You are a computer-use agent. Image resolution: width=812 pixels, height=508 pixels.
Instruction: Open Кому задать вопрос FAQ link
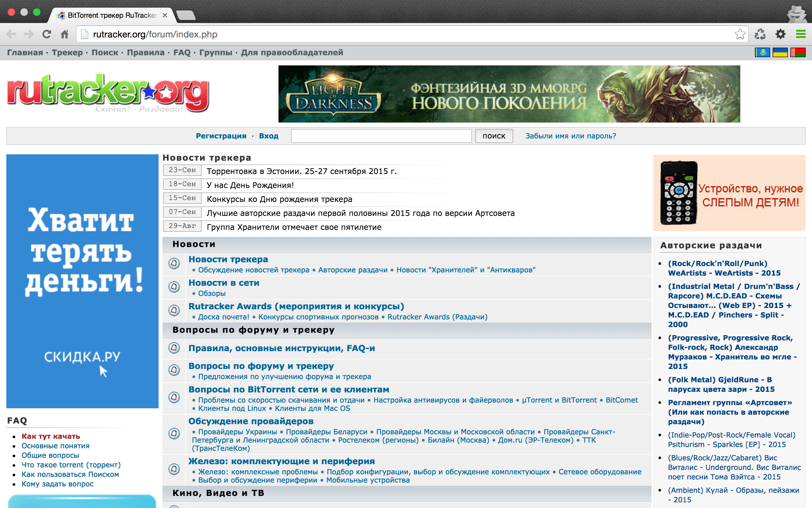click(57, 484)
